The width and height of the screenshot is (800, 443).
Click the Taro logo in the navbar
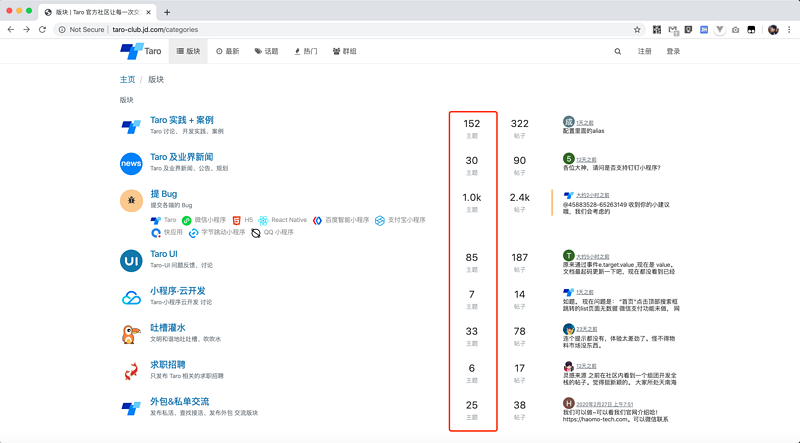point(141,51)
